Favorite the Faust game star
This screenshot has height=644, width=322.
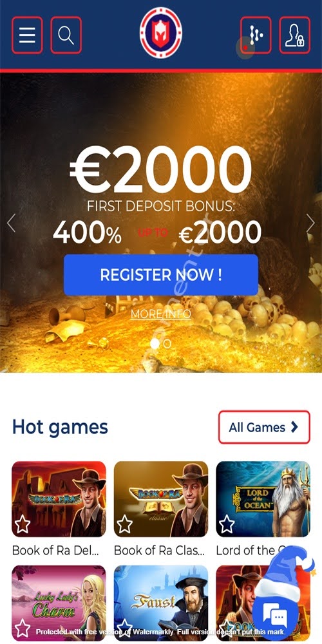click(x=124, y=628)
